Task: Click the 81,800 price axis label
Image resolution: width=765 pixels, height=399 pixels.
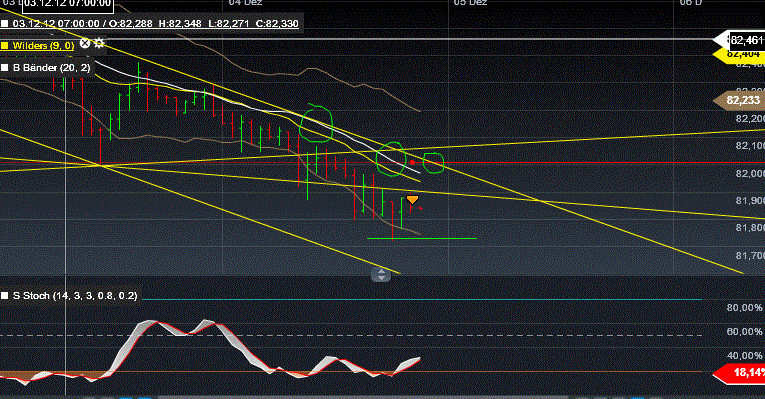Action: (750, 228)
